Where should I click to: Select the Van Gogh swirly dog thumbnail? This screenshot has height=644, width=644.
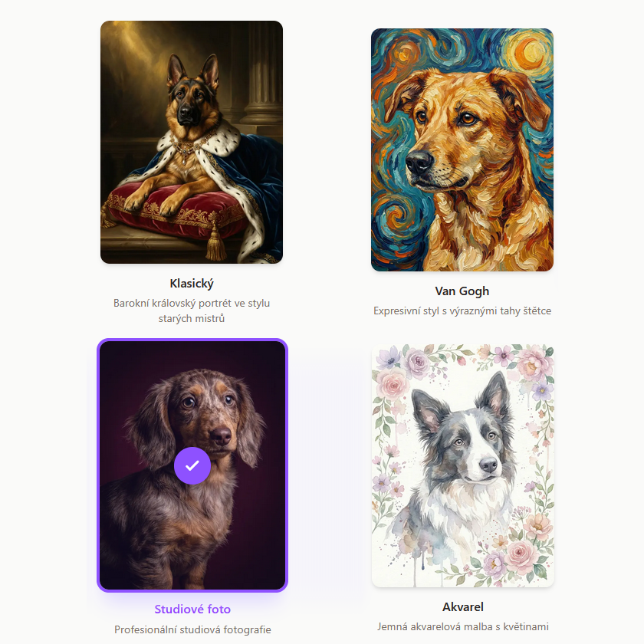462,150
